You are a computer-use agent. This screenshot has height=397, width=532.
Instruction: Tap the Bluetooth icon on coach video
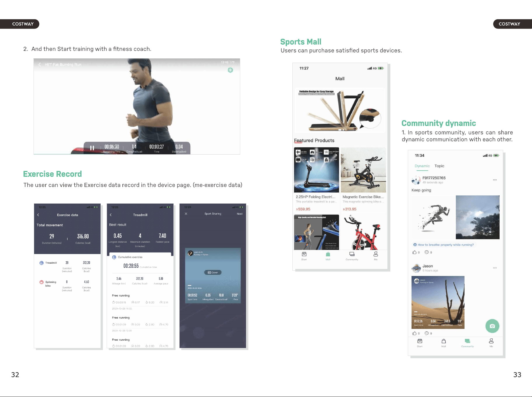pyautogui.click(x=230, y=70)
